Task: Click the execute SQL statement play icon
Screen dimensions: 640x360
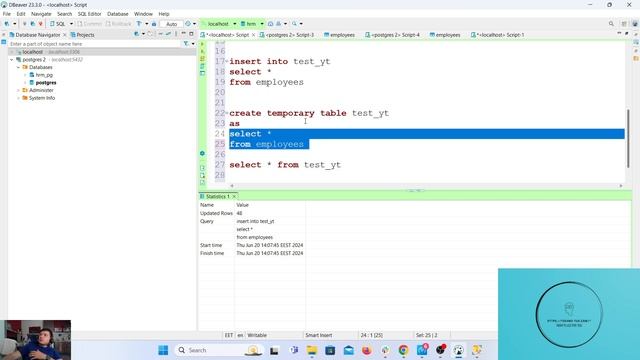Action: coord(202,44)
